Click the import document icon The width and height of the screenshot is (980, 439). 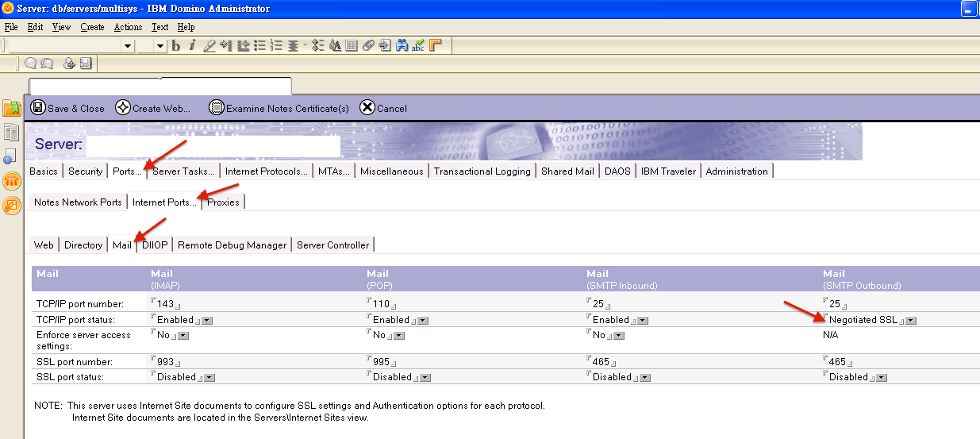tap(384, 46)
